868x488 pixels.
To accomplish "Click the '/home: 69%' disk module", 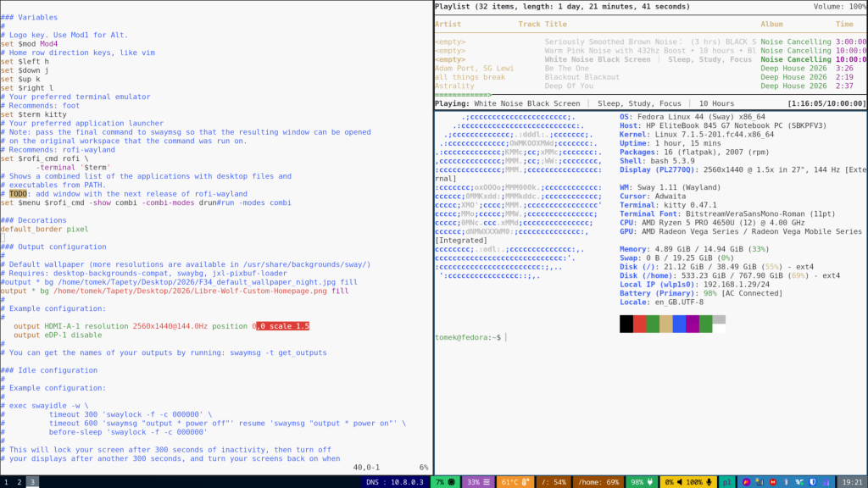I will click(x=598, y=482).
